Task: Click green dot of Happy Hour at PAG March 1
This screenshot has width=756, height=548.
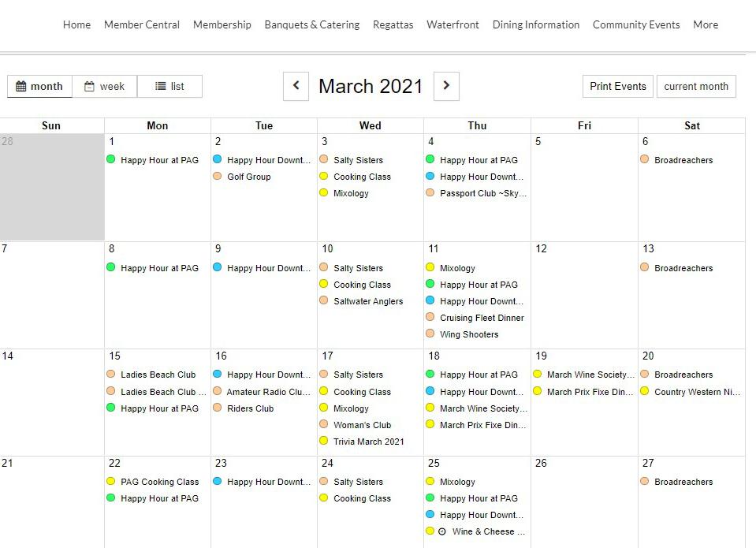Action: point(111,159)
